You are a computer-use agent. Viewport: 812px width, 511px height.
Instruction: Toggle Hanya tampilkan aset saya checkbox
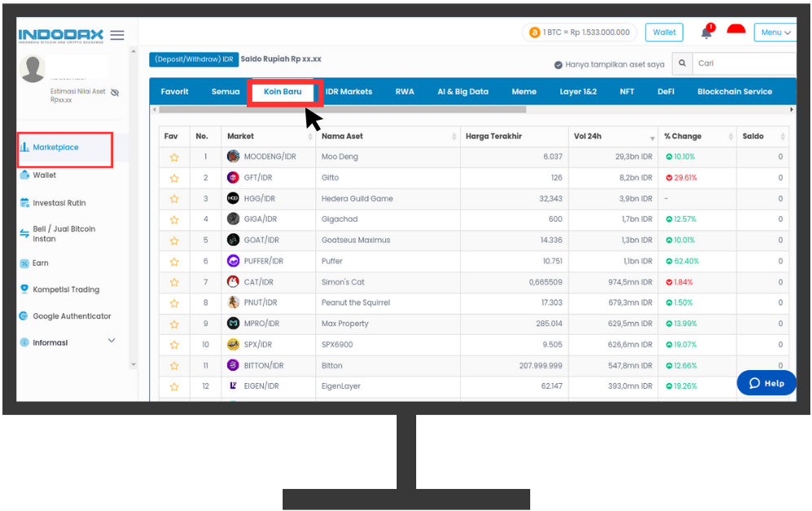pos(558,64)
